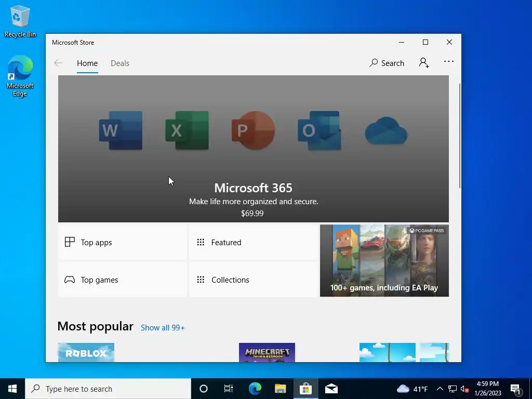Image resolution: width=532 pixels, height=399 pixels.
Task: Open the weather 41°F widget
Action: 412,389
